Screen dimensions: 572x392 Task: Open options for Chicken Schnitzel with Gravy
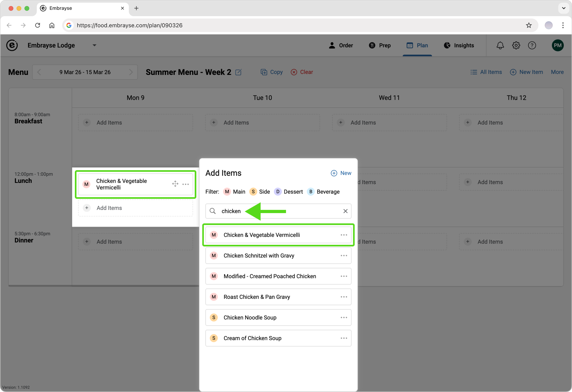(344, 255)
